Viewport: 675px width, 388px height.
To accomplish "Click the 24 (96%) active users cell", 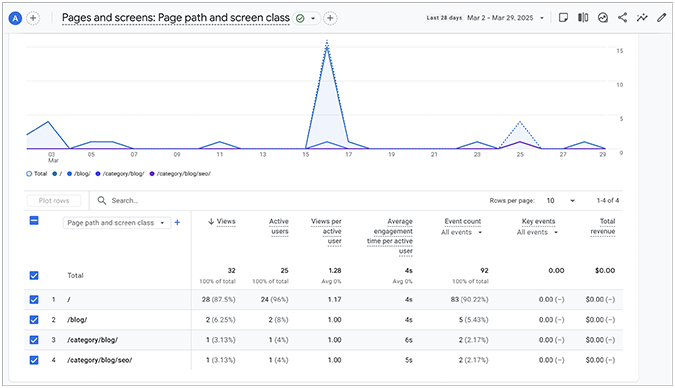I will pyautogui.click(x=275, y=299).
